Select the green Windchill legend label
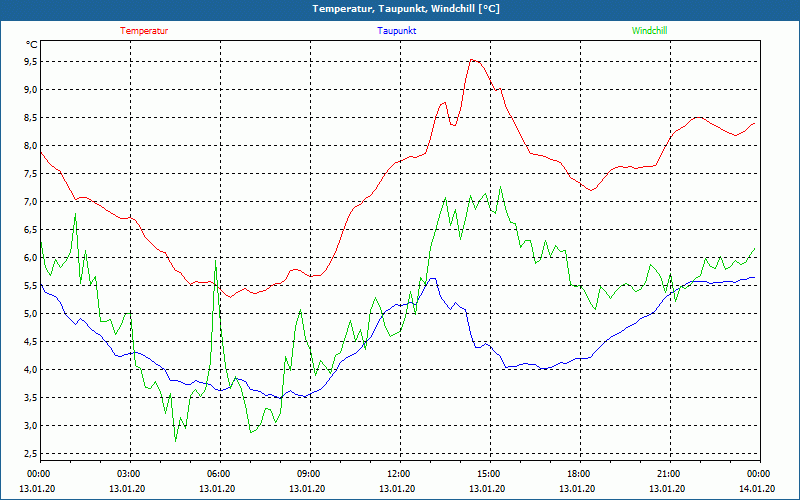Viewport: 800px width, 500px height. point(649,31)
